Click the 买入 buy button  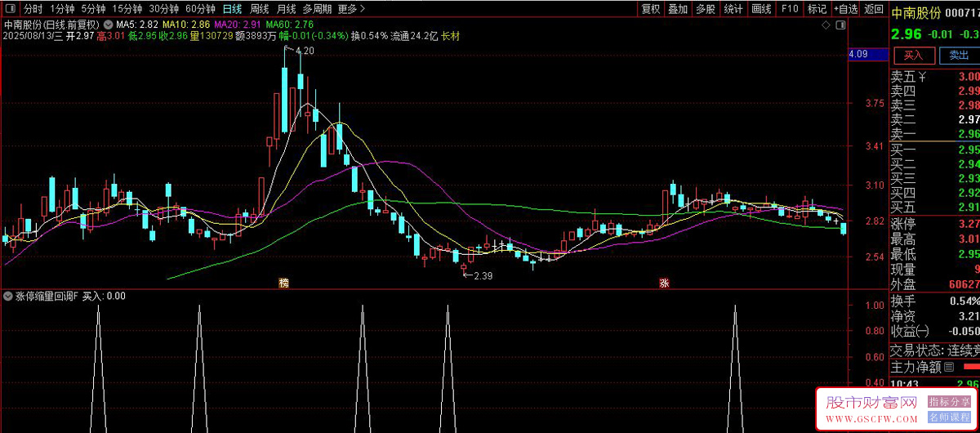[913, 56]
